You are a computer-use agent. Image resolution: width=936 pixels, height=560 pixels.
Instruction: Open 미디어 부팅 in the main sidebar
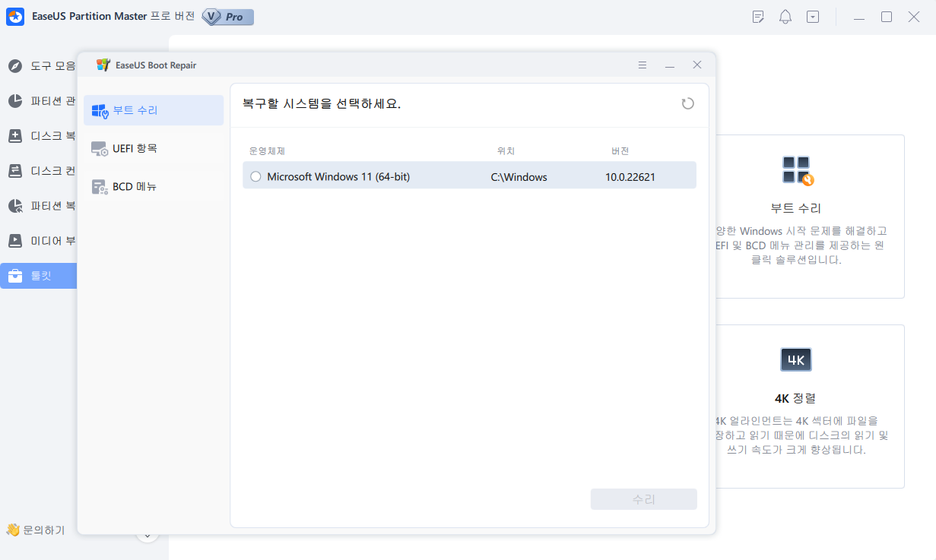coord(39,241)
